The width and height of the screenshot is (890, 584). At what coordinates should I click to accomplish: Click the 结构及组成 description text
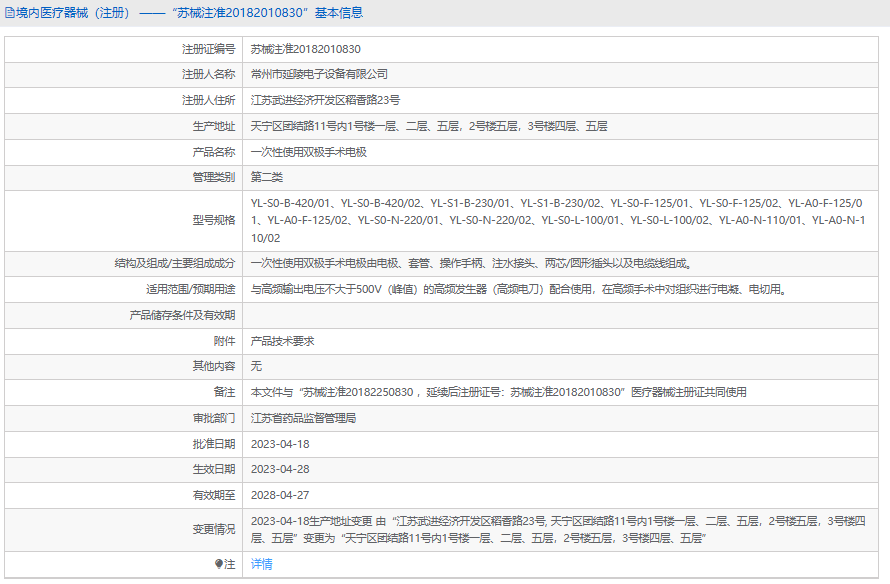pyautogui.click(x=470, y=263)
